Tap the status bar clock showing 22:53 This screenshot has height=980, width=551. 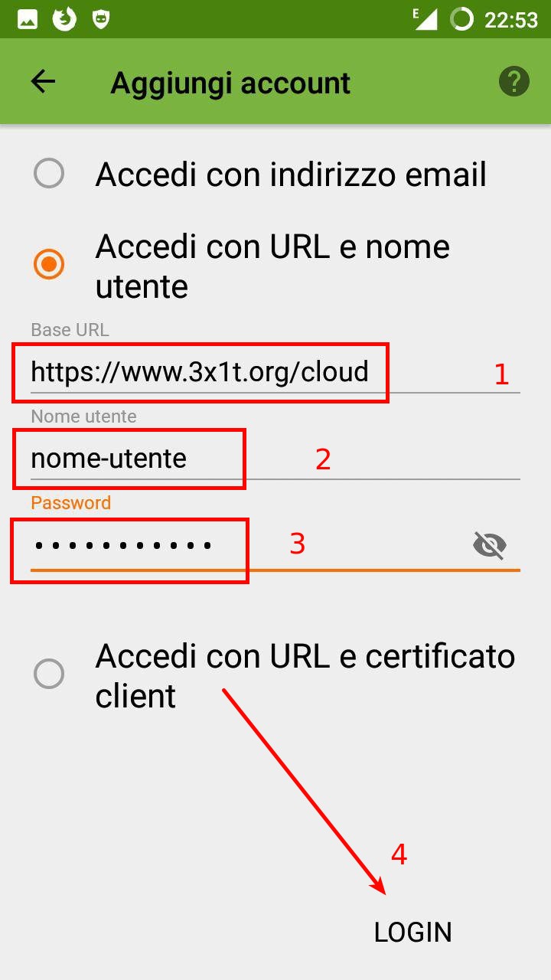(511, 20)
